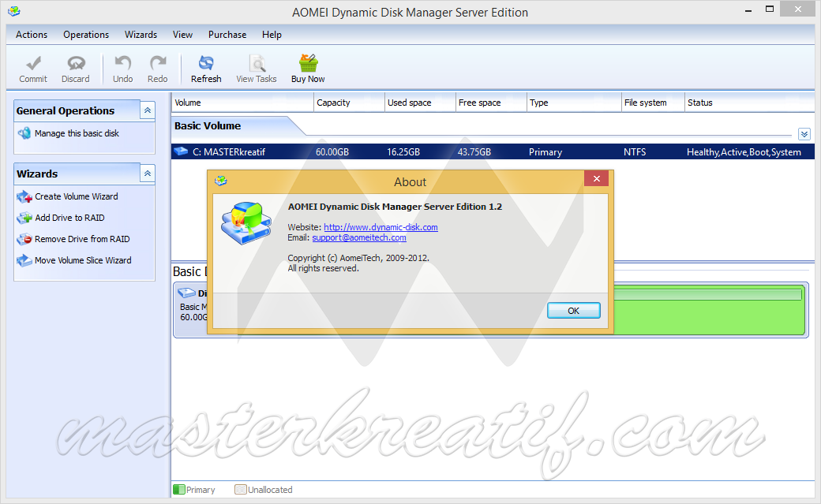Viewport: 821px width, 504px height.
Task: Click OK in the About dialog
Action: tap(573, 310)
